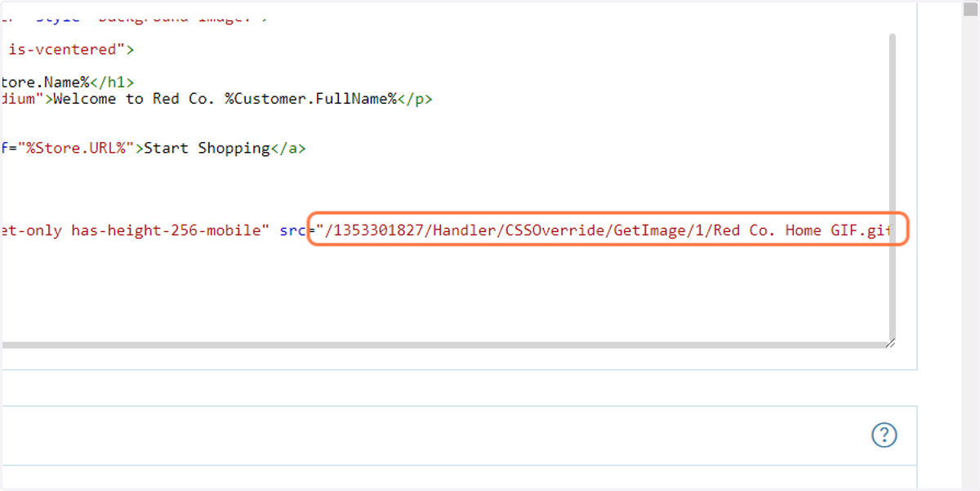Click the src attribute name
This screenshot has height=491, width=980.
pyautogui.click(x=292, y=230)
